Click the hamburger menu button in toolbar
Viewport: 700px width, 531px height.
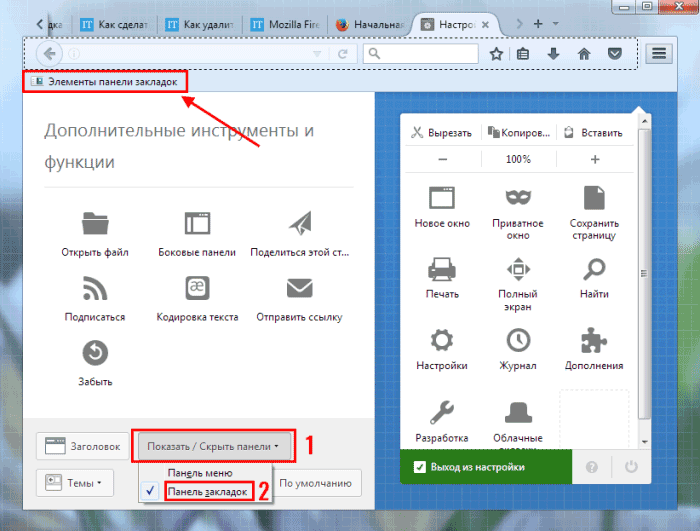pyautogui.click(x=658, y=54)
